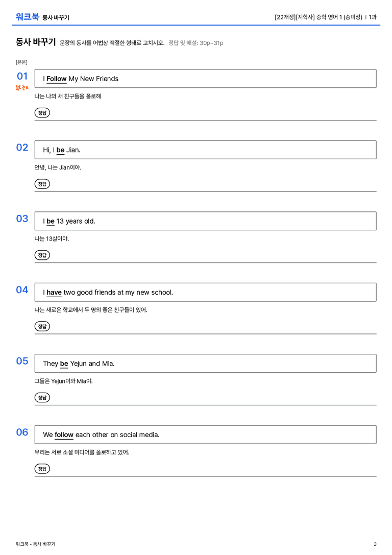Click the underlined verb have in sentence 04

coord(54,293)
